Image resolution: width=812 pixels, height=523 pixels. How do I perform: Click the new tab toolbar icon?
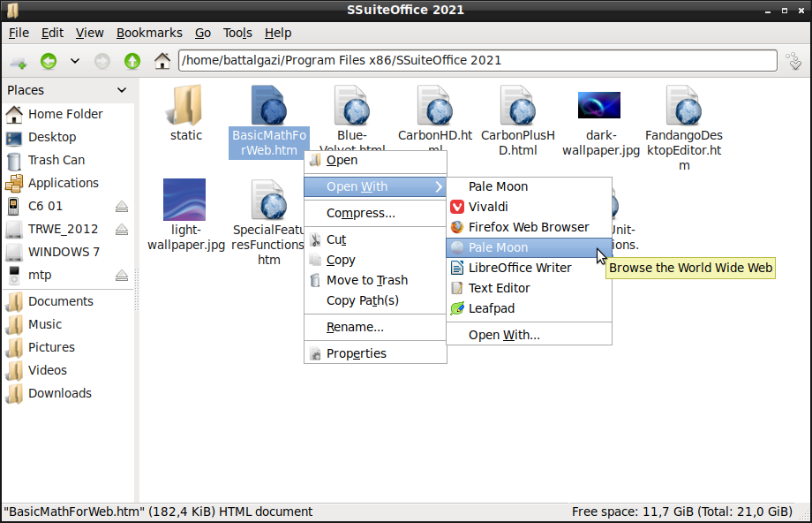coord(19,61)
